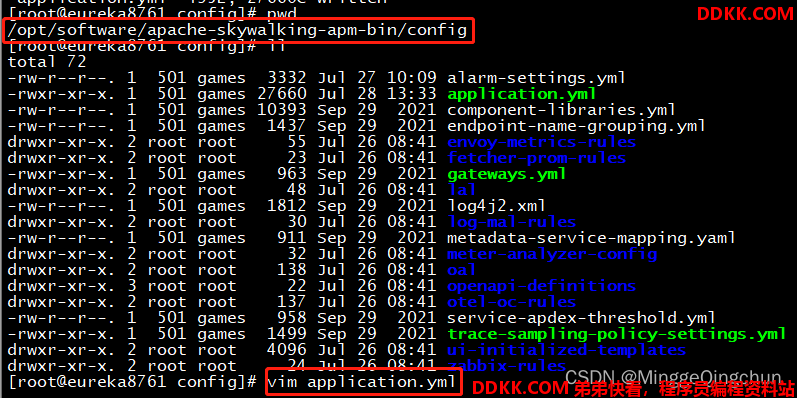Select the green application.yml file name in the listing
The width and height of the screenshot is (797, 398).
[522, 94]
